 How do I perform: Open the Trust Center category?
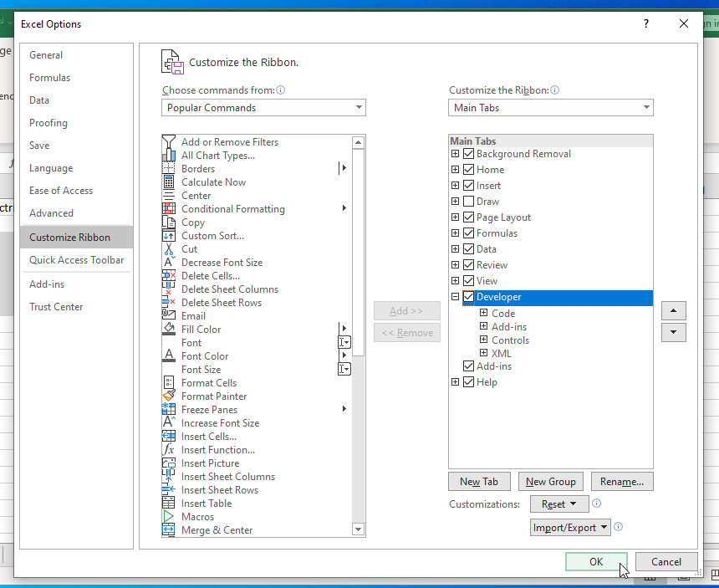tap(77, 307)
